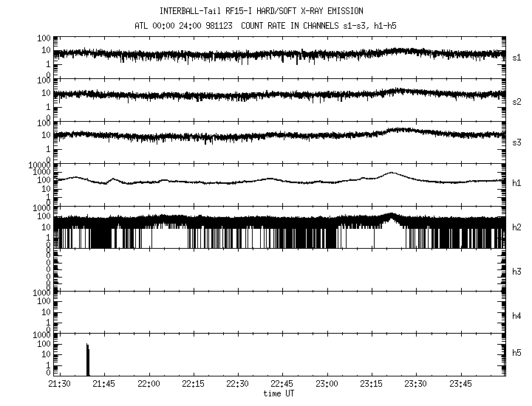Select the 22:00 time tick label
Viewport: 532px width, 406px height.
149,385
